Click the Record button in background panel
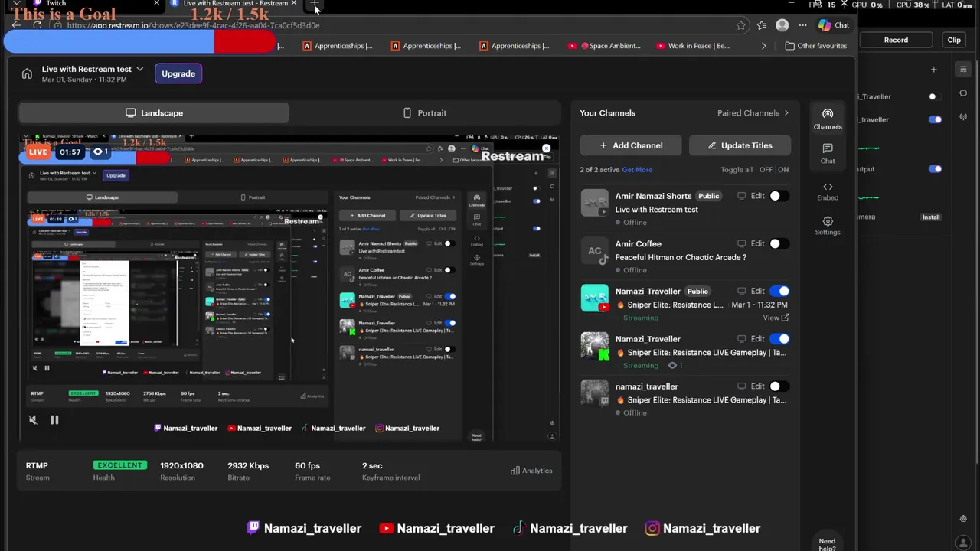980x551 pixels. (896, 40)
